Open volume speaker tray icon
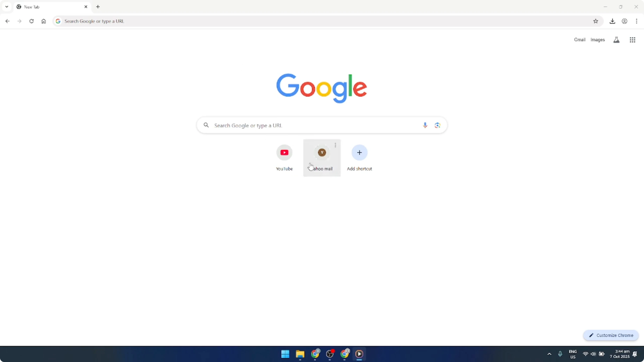Screen dimensions: 644x362 (x=593, y=354)
